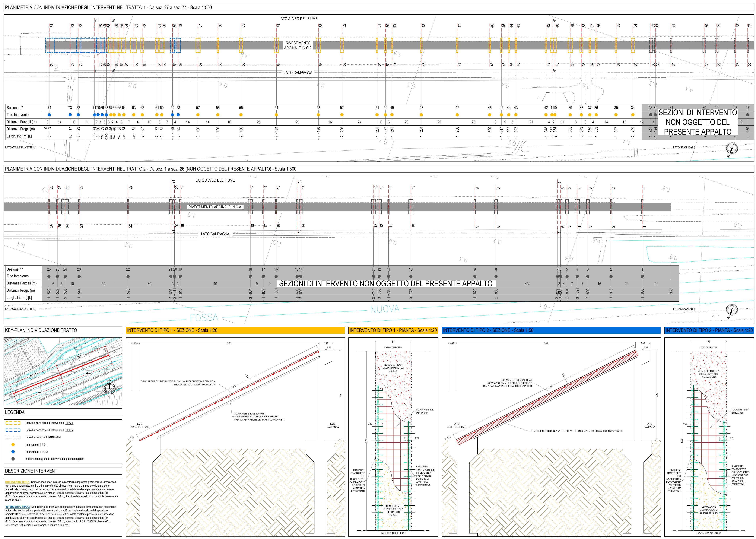This screenshot has height=539, width=756.
Task: Click 'LATO STAGNO (LI)' label under Tratto 2
Action: pos(684,309)
